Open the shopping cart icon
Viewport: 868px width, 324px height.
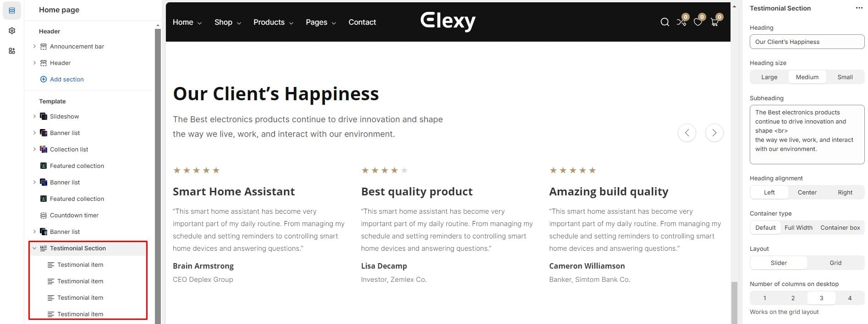[714, 22]
